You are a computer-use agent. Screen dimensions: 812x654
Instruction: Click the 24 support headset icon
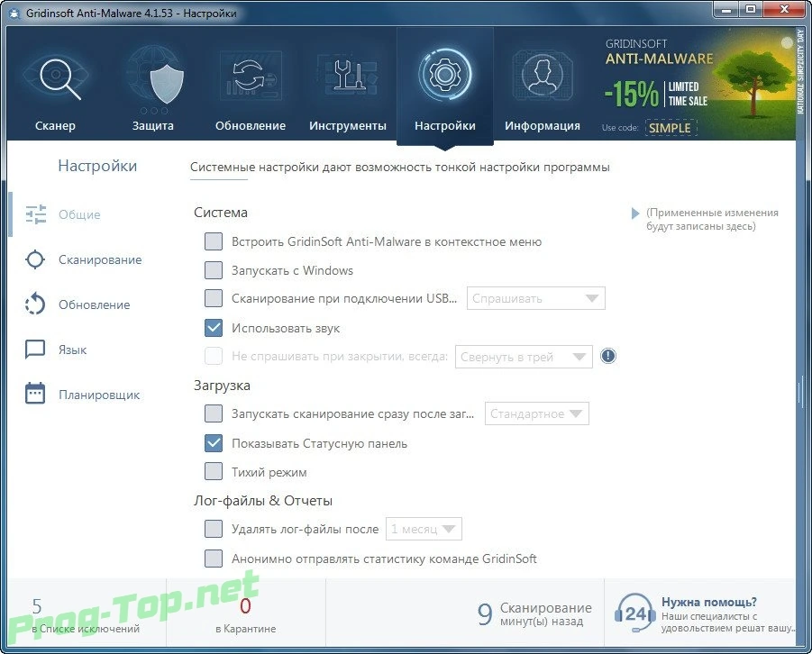pyautogui.click(x=634, y=613)
